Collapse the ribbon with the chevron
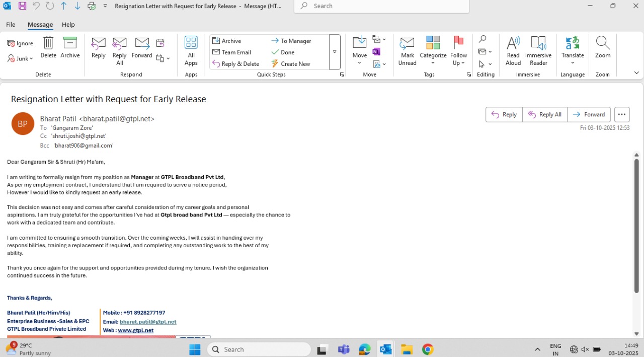 pyautogui.click(x=636, y=73)
